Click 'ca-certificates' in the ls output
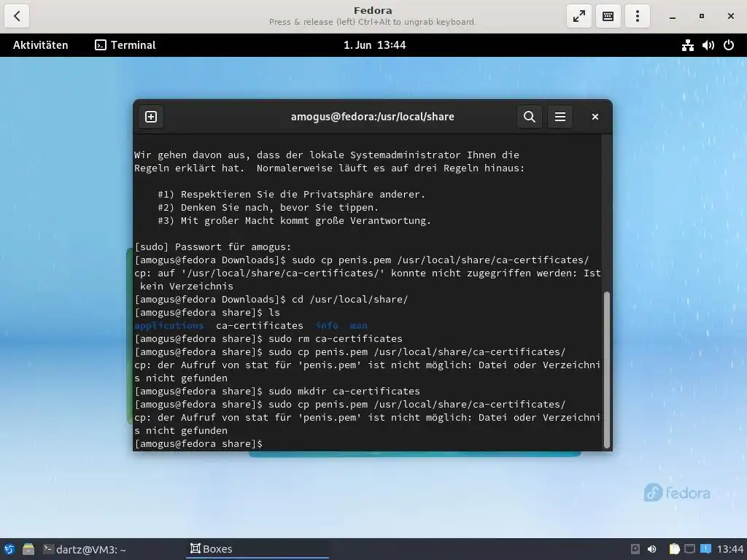Viewport: 747px width, 560px height. click(x=260, y=326)
